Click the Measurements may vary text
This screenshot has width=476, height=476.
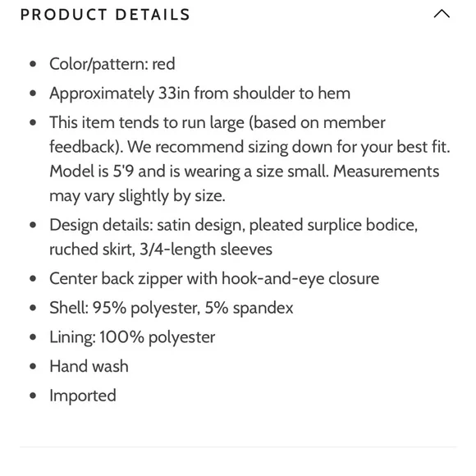click(x=245, y=183)
